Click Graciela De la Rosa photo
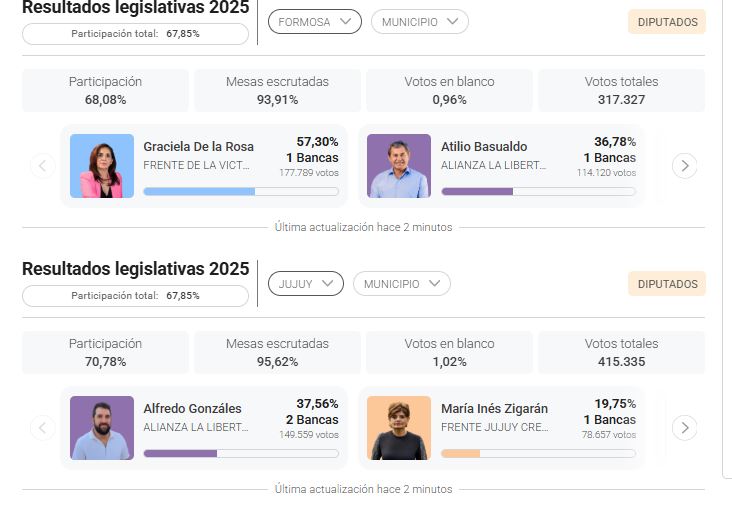This screenshot has width=732, height=505. (x=102, y=166)
